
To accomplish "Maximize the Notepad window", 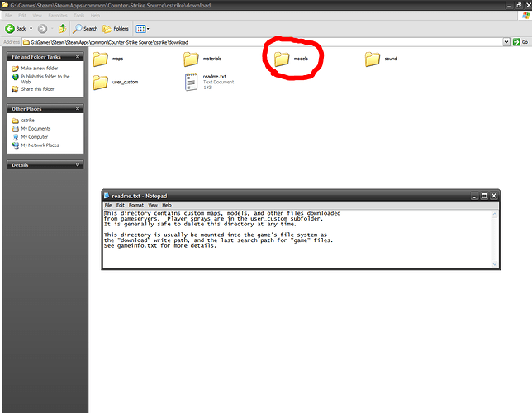I will [484, 196].
